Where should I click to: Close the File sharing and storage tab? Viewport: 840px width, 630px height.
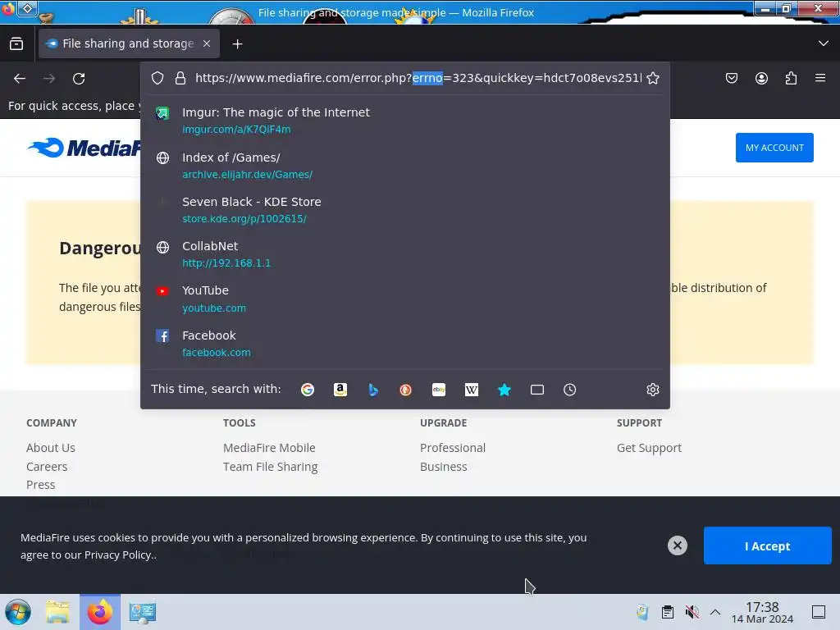coord(207,44)
